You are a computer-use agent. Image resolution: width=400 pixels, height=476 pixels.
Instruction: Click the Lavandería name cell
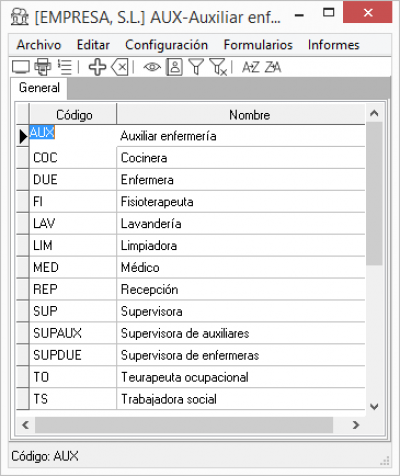coord(241,223)
